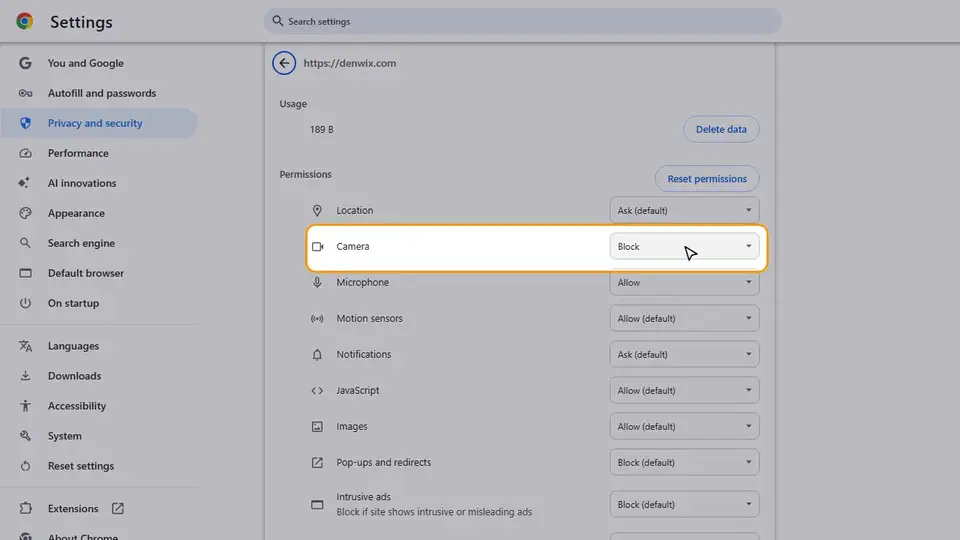Click the Search engine magnifier icon
This screenshot has height=540, width=960.
point(25,243)
